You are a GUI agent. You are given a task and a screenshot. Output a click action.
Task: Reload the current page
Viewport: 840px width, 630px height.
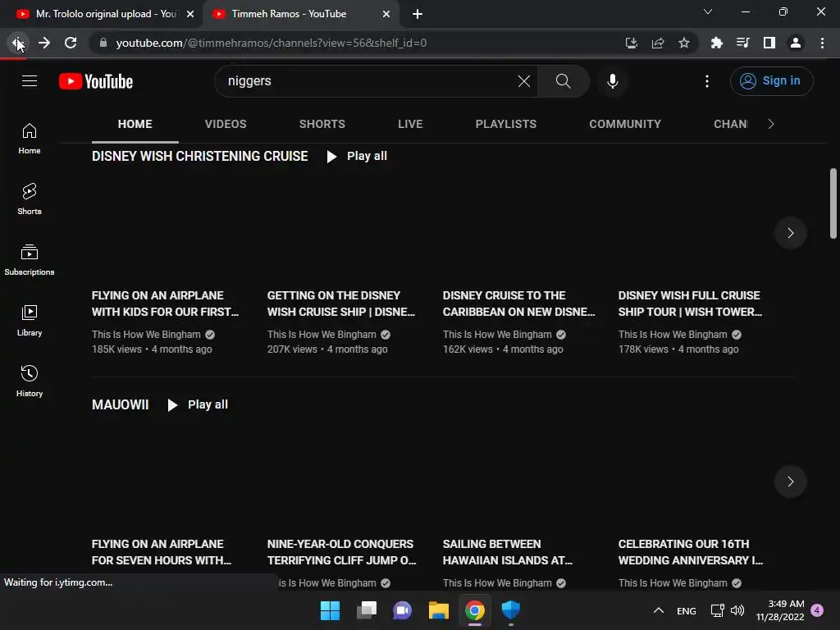click(71, 43)
